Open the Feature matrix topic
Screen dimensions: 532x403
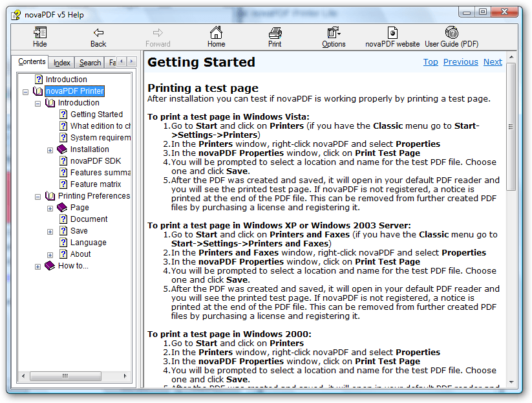[x=95, y=184]
